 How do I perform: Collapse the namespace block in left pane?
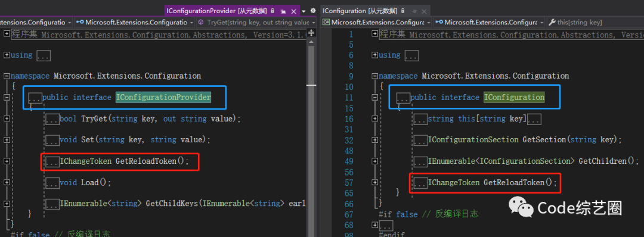pos(7,76)
